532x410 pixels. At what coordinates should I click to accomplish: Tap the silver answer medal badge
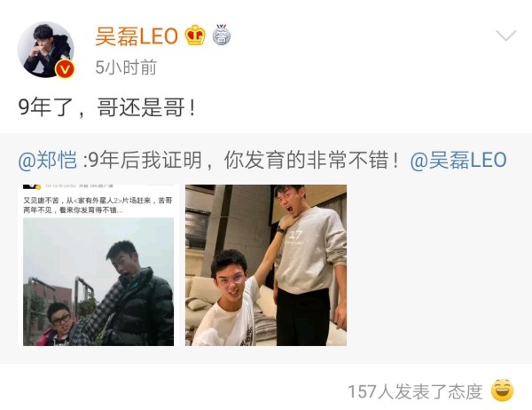(x=222, y=35)
